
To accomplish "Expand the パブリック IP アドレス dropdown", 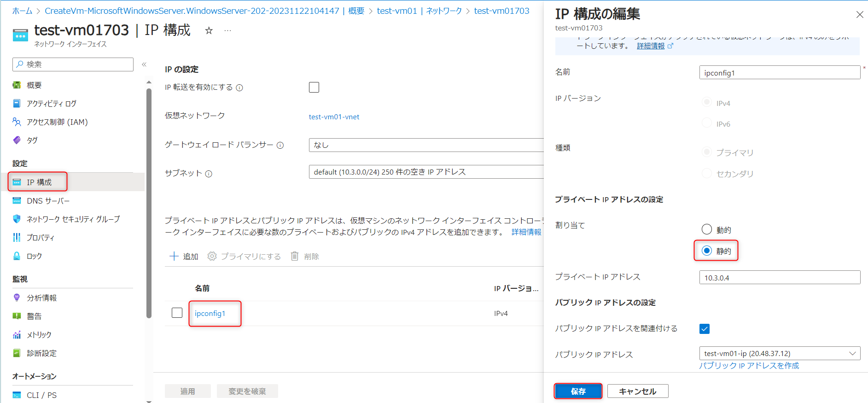I will (779, 353).
